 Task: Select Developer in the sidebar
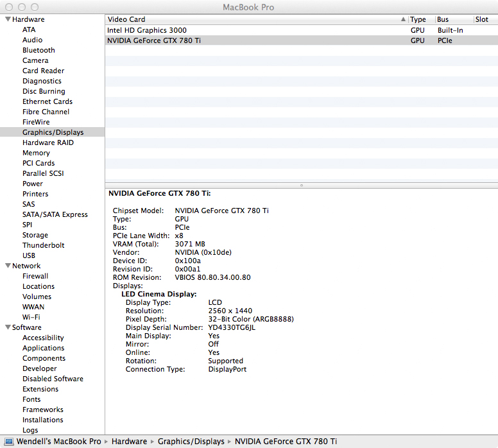coord(40,368)
